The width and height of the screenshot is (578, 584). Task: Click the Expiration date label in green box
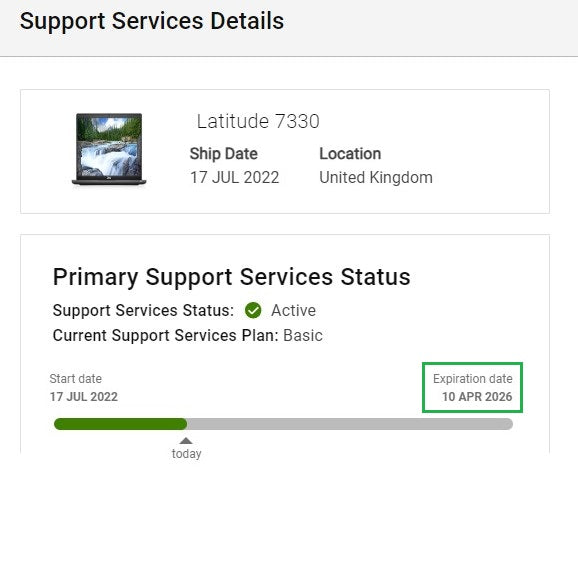473,379
